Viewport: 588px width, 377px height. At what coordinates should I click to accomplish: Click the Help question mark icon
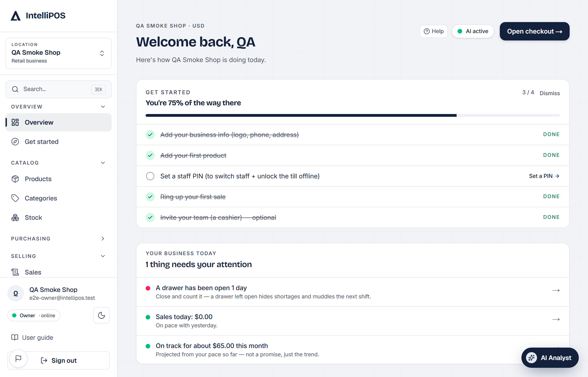(427, 31)
